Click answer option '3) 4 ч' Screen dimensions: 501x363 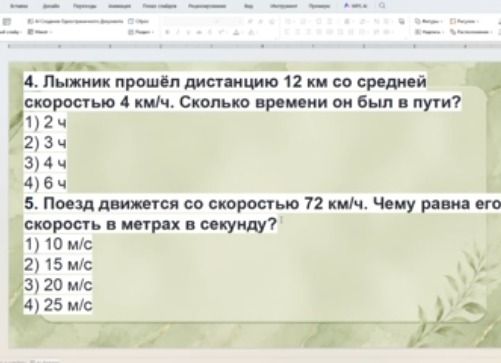click(45, 163)
